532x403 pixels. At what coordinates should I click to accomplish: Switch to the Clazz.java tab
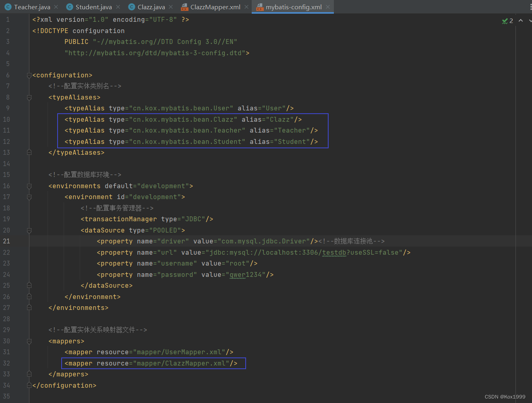click(151, 7)
